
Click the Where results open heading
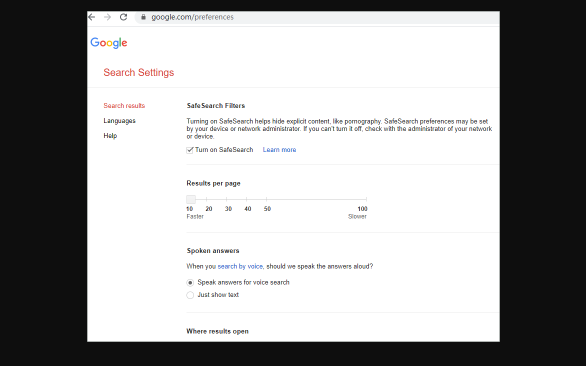click(218, 331)
